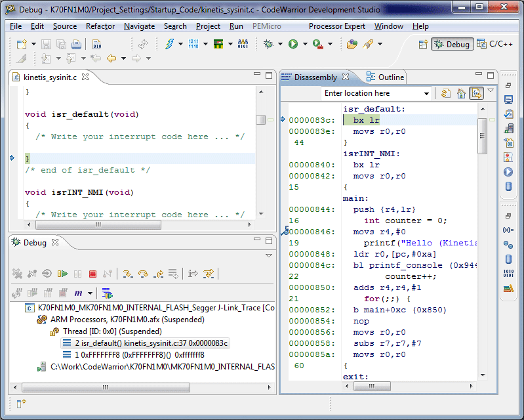Open the Enter location here combo dropdown
The height and width of the screenshot is (420, 524).
[426, 94]
